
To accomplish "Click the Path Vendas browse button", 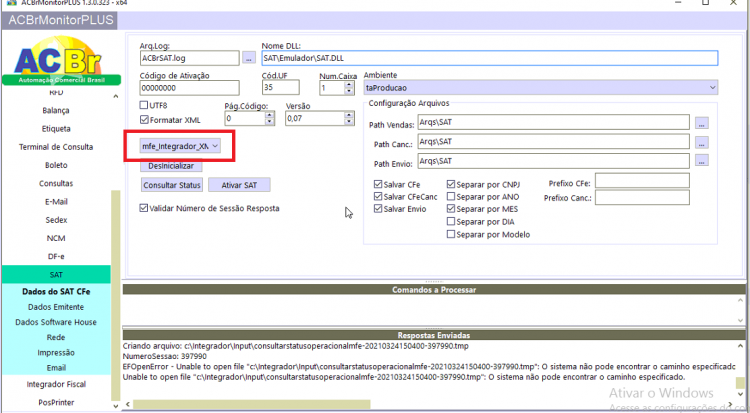I will [701, 123].
